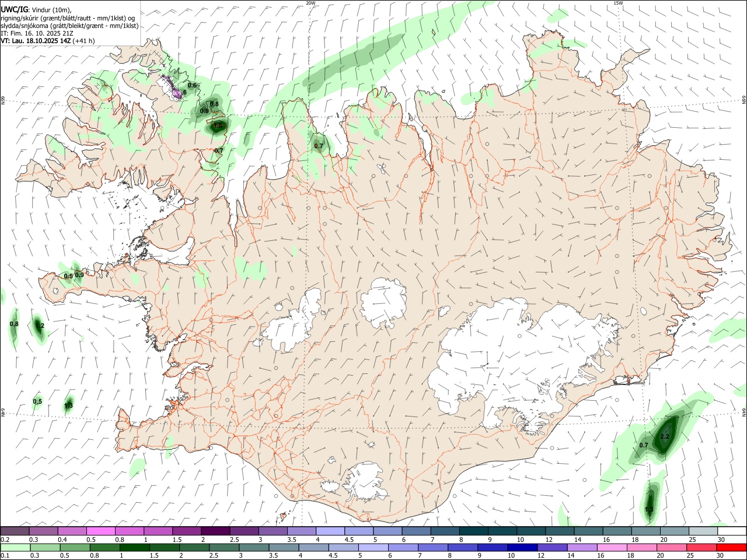
Task: Click the 0.7 value on the north-coast peninsula
Action: (319, 146)
